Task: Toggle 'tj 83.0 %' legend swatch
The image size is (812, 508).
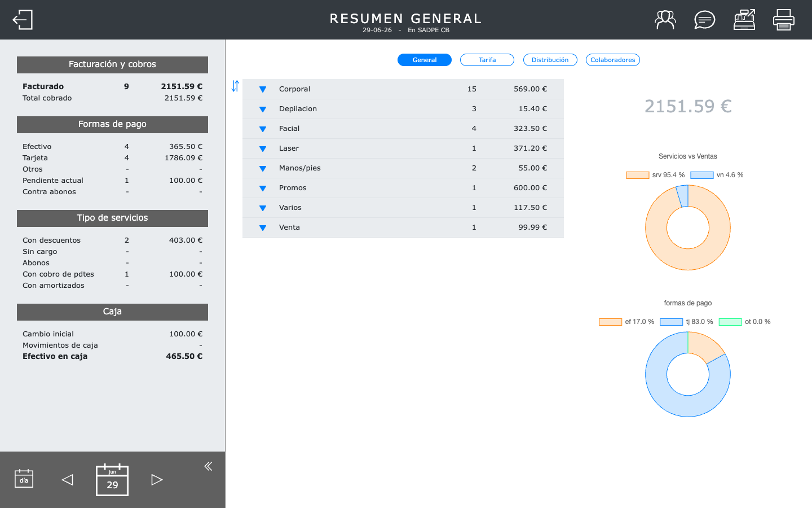Action: tap(672, 322)
